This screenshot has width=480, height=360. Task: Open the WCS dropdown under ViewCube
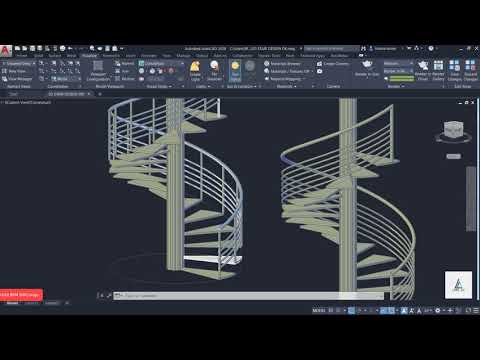[x=454, y=156]
